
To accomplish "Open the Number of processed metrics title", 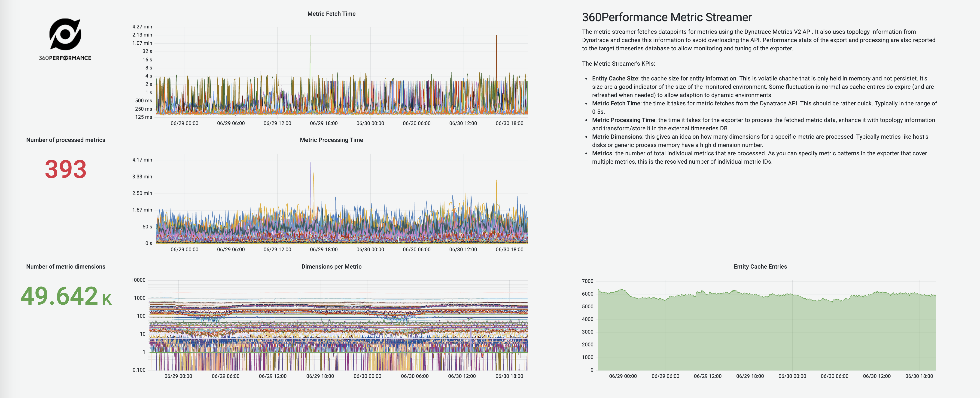I will pos(66,140).
